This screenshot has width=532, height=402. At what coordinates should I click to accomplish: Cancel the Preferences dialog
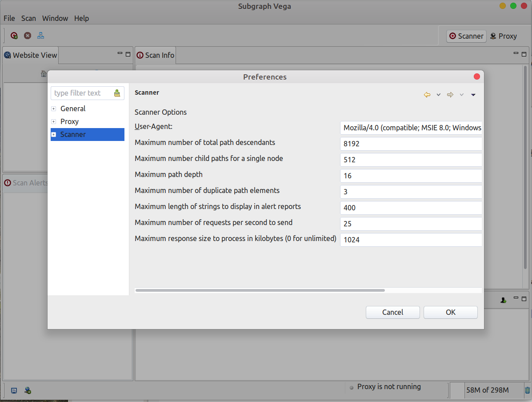[x=392, y=312]
